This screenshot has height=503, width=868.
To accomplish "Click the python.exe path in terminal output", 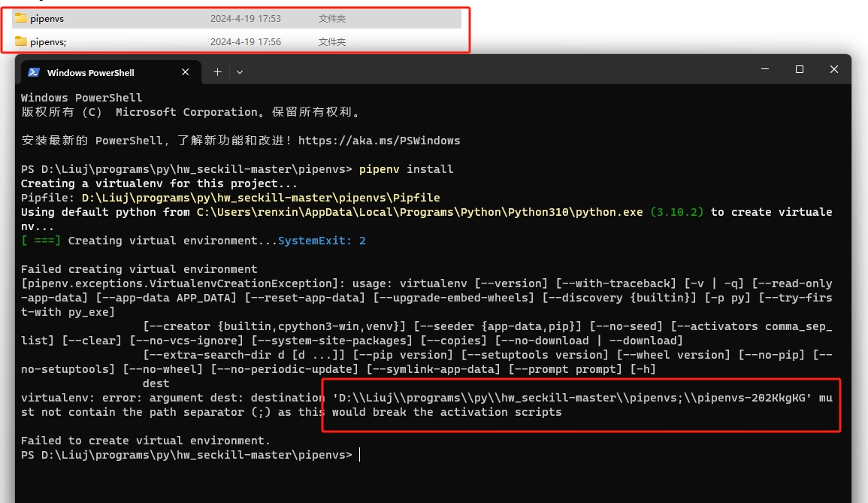I will tap(420, 212).
